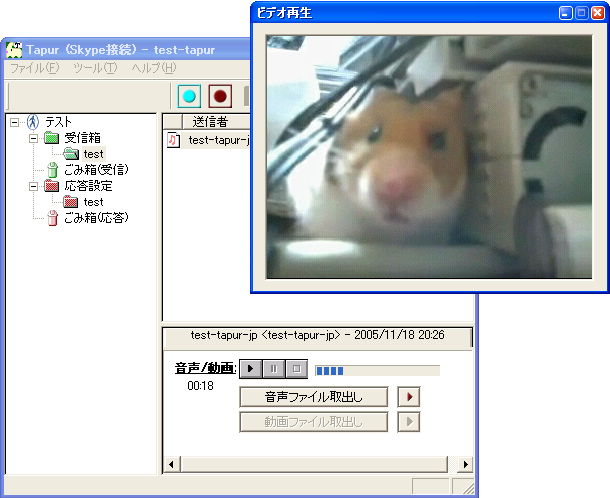The height and width of the screenshot is (498, 610).
Task: Click red arrow beside 音声ファイル取出し
Action: (408, 397)
